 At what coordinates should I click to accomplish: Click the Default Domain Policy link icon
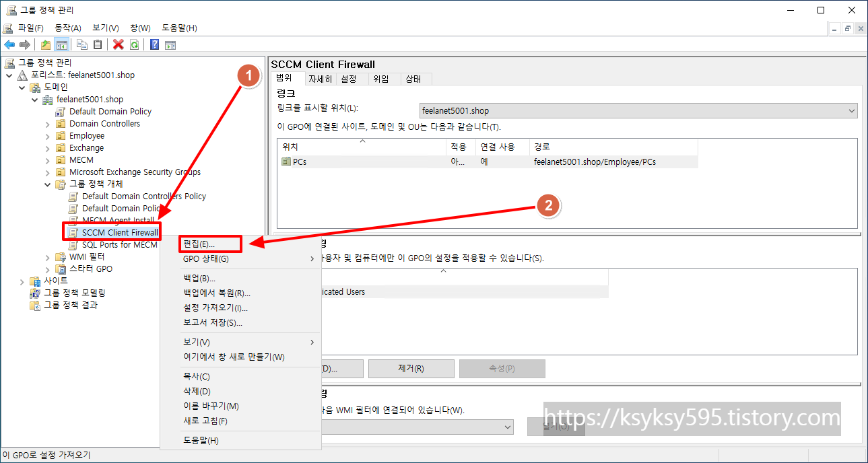62,112
